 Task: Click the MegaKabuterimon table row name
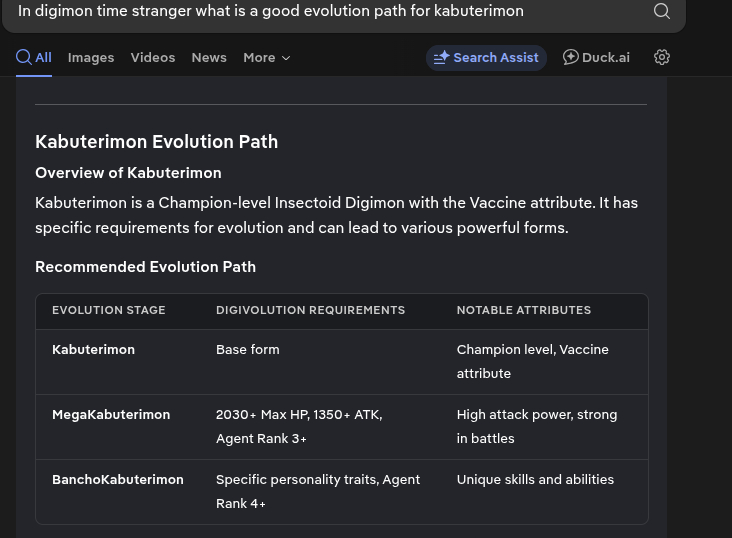click(x=111, y=414)
